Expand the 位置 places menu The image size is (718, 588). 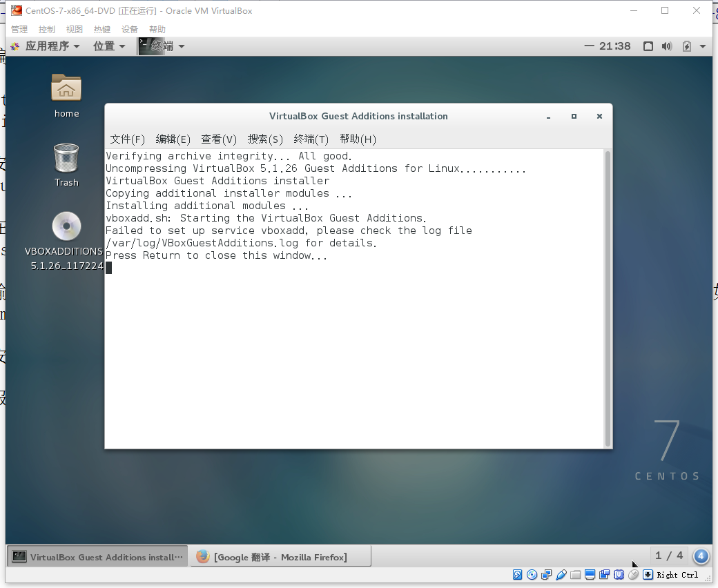(x=109, y=46)
